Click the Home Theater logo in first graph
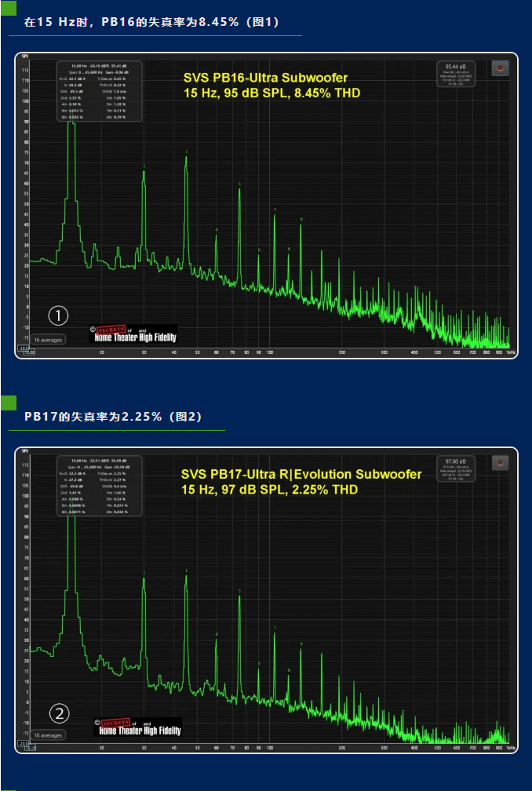The height and width of the screenshot is (791, 532). pos(133,334)
